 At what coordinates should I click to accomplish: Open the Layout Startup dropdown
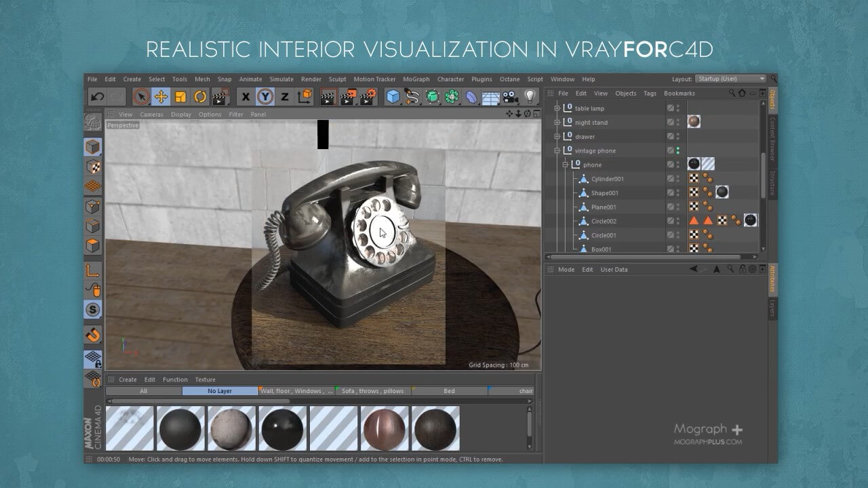731,79
